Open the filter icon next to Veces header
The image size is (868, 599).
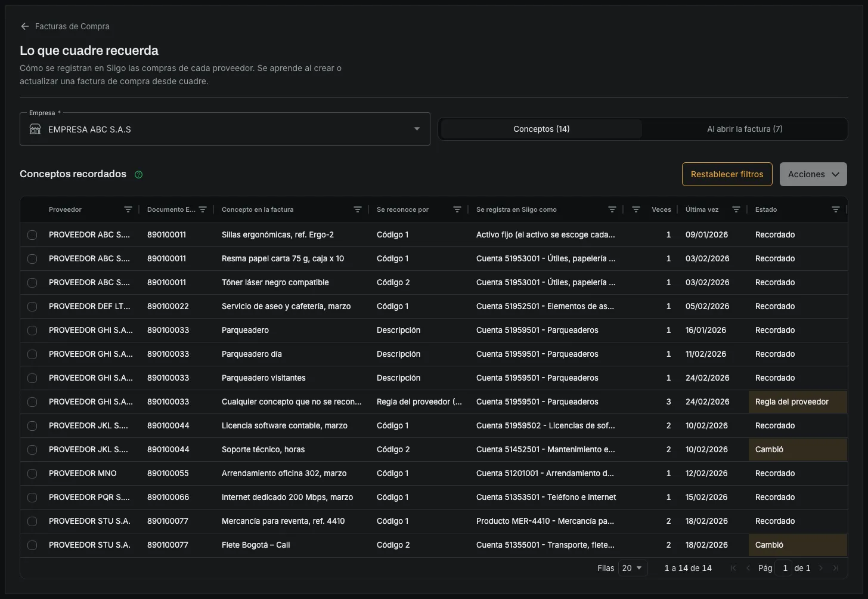coord(636,209)
